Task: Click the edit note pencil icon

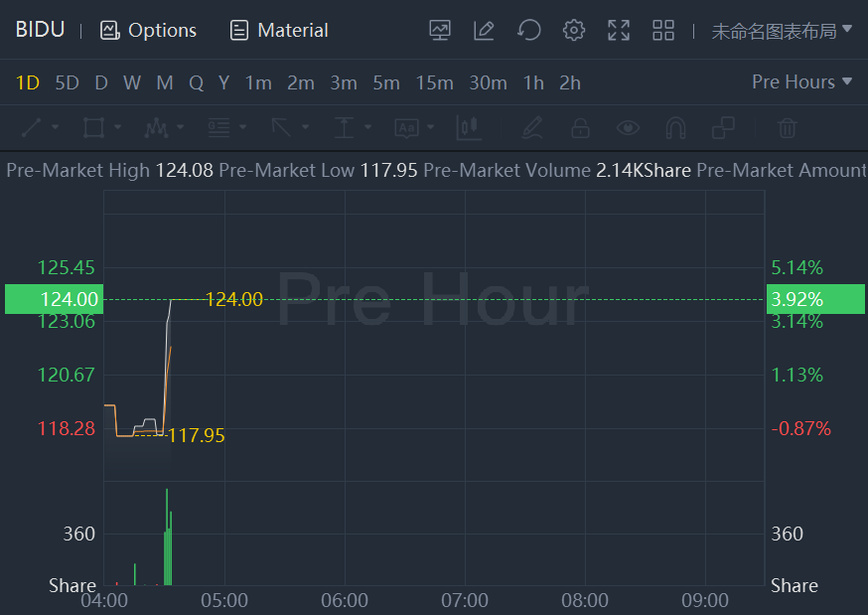Action: [x=484, y=30]
